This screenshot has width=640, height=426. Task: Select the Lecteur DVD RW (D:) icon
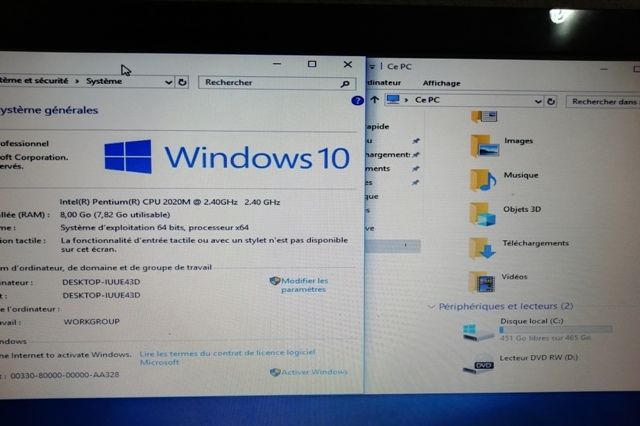coord(478,364)
